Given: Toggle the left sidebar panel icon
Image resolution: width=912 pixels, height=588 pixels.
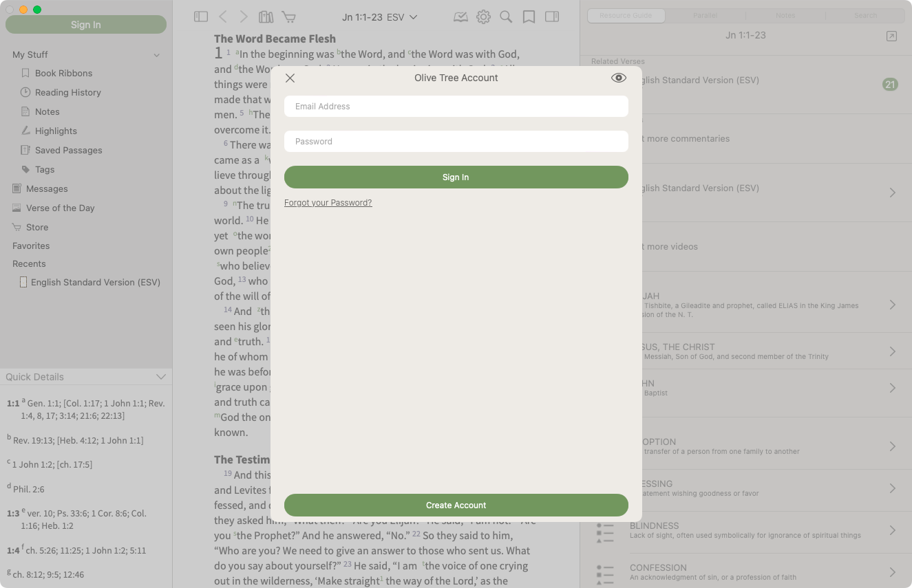Looking at the screenshot, I should [201, 17].
